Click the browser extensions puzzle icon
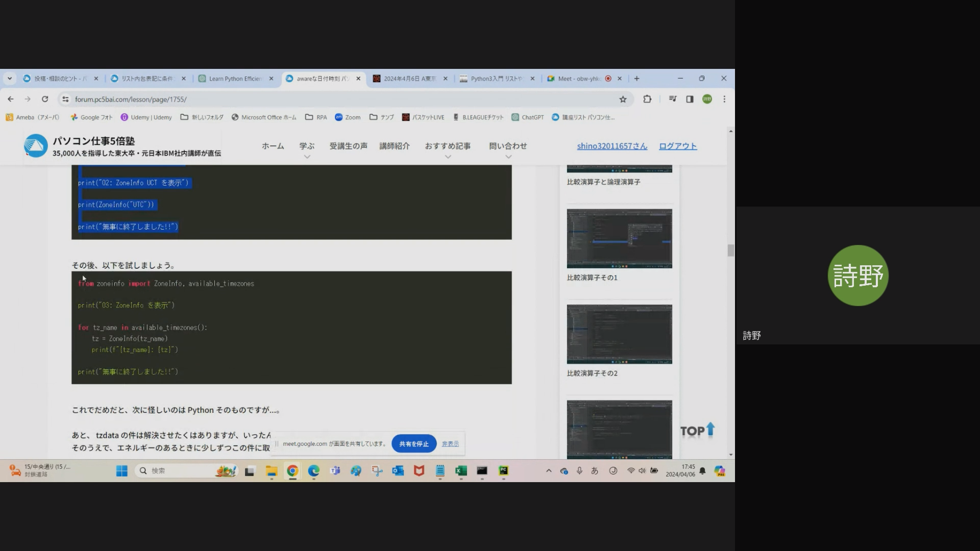Viewport: 980px width, 551px height. pos(647,99)
